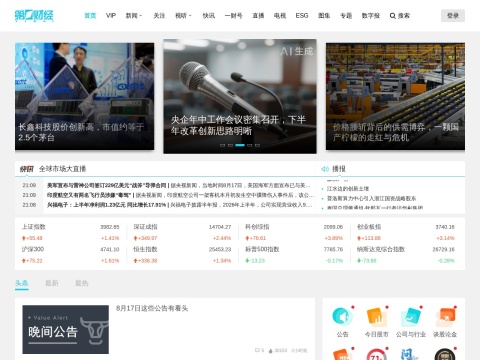Switch to the 最热 tab
Image resolution: width=480 pixels, height=360 pixels.
coord(82,283)
